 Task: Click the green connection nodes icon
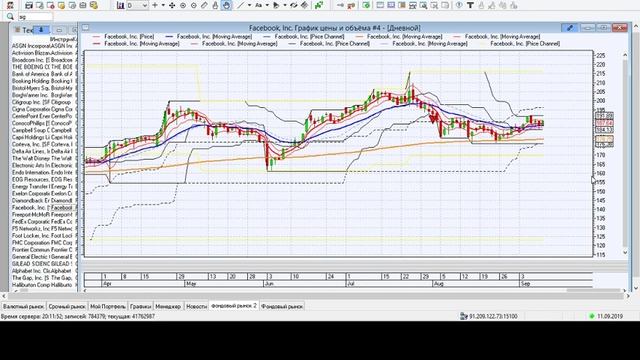tap(319, 5)
